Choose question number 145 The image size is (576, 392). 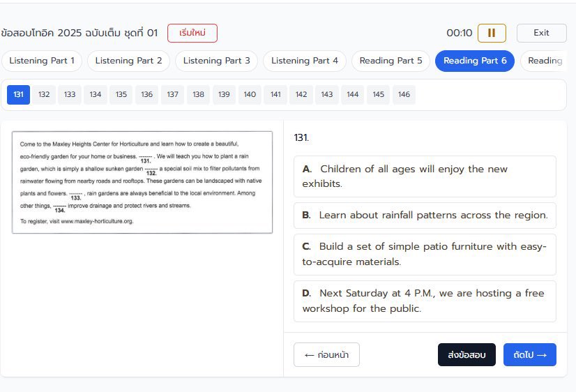(x=379, y=94)
